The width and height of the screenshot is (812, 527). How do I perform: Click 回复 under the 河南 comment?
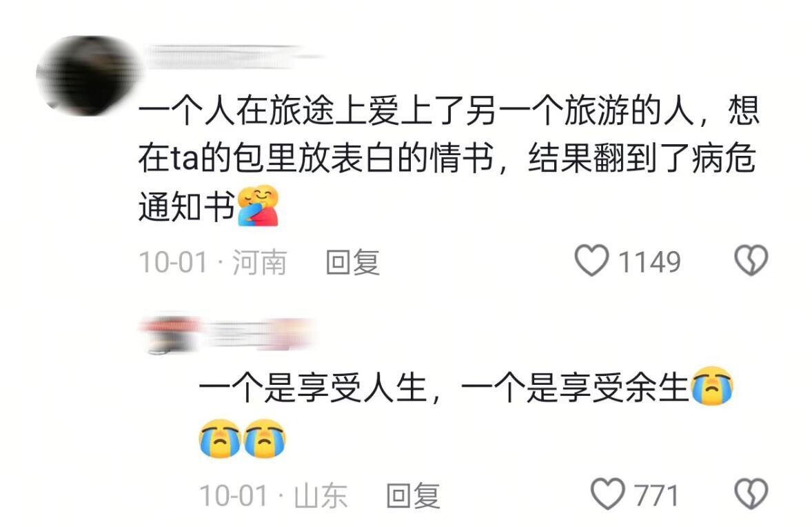[x=353, y=261]
